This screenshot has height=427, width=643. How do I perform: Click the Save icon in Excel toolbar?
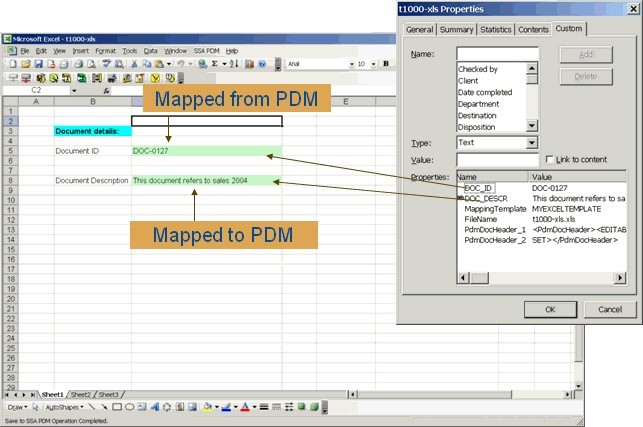pos(37,64)
